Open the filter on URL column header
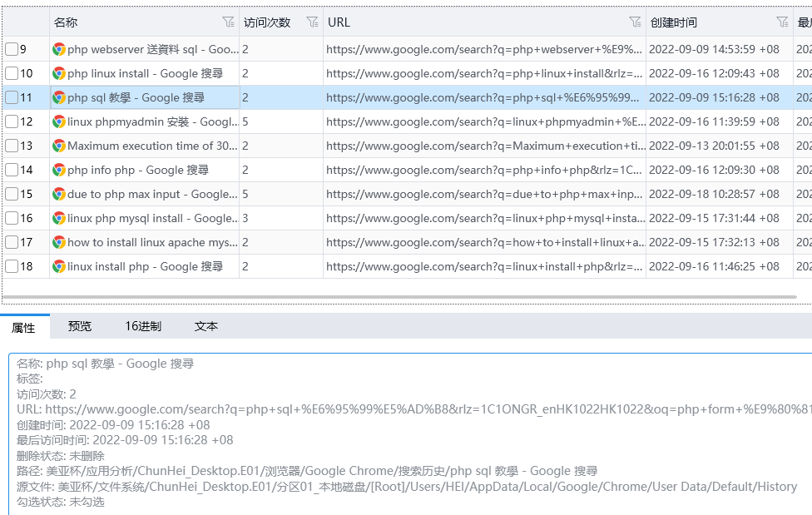Viewport: 812px width, 515px height. tap(635, 22)
